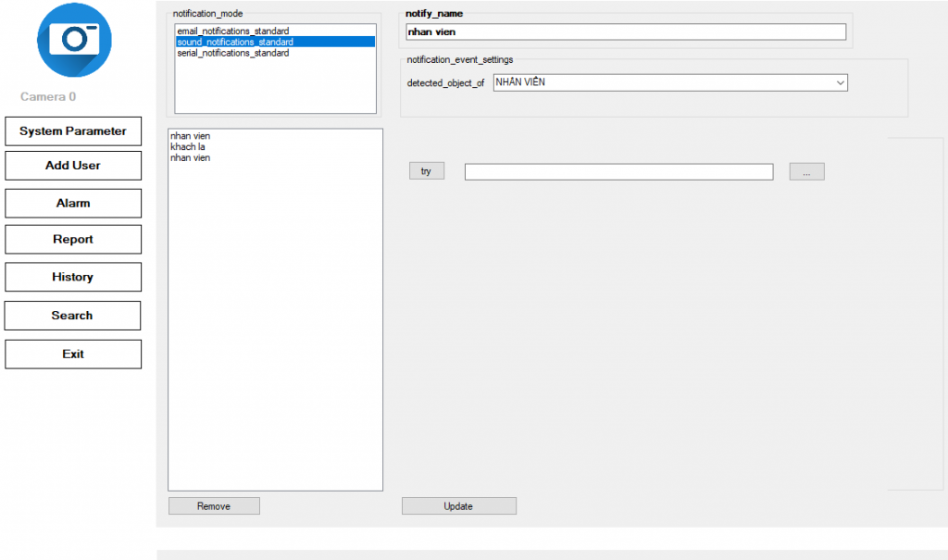Select email_notifications_standard in the mode list
Screen dimensions: 948x560
[232, 31]
